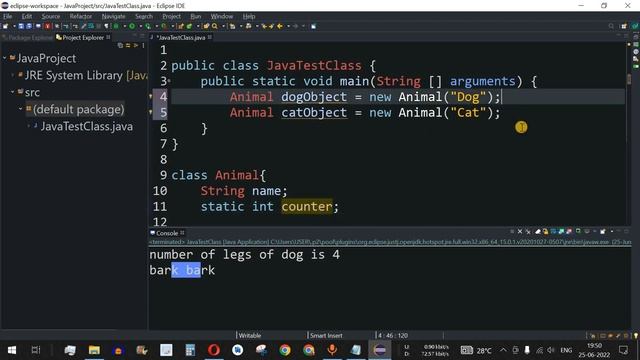640x360 pixels.
Task: Open the Windows notification center
Action: pyautogui.click(x=623, y=350)
